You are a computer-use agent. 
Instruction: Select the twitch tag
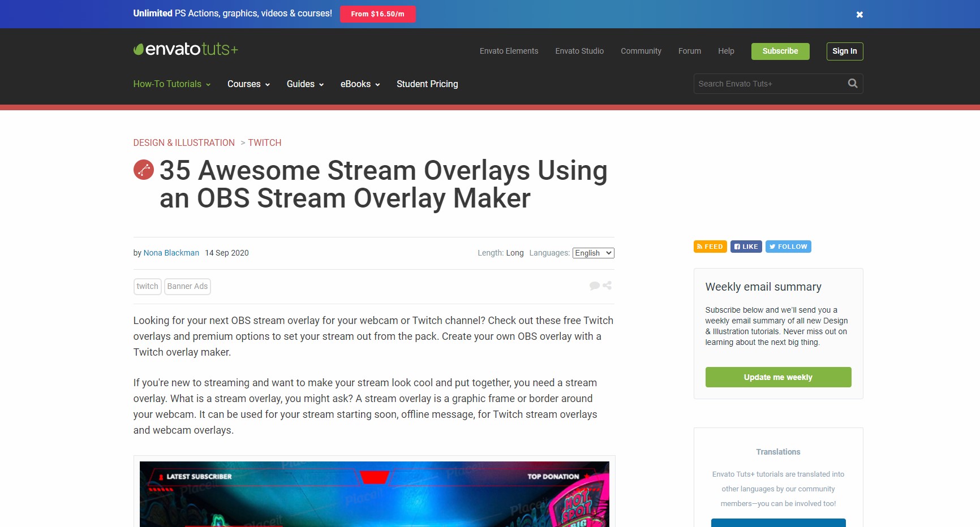click(x=148, y=286)
